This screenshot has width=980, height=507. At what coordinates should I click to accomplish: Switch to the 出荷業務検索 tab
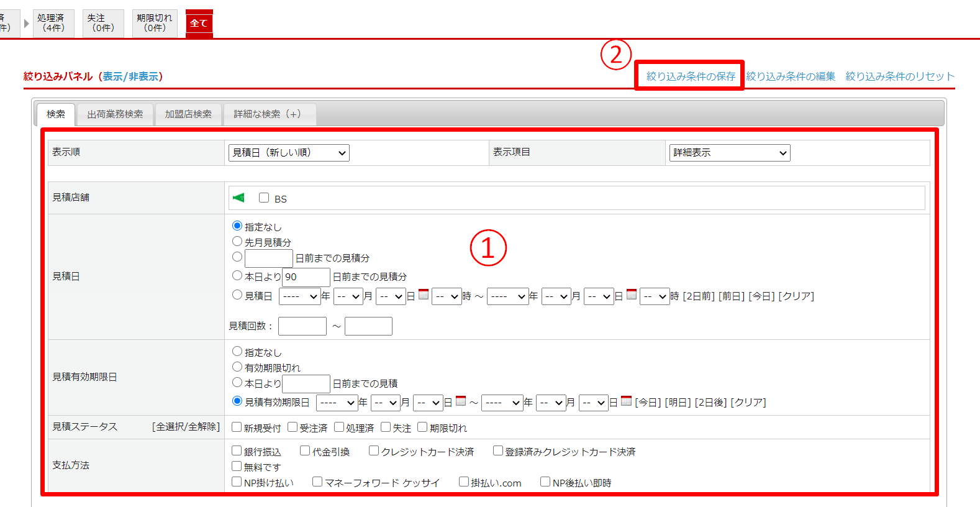(115, 114)
